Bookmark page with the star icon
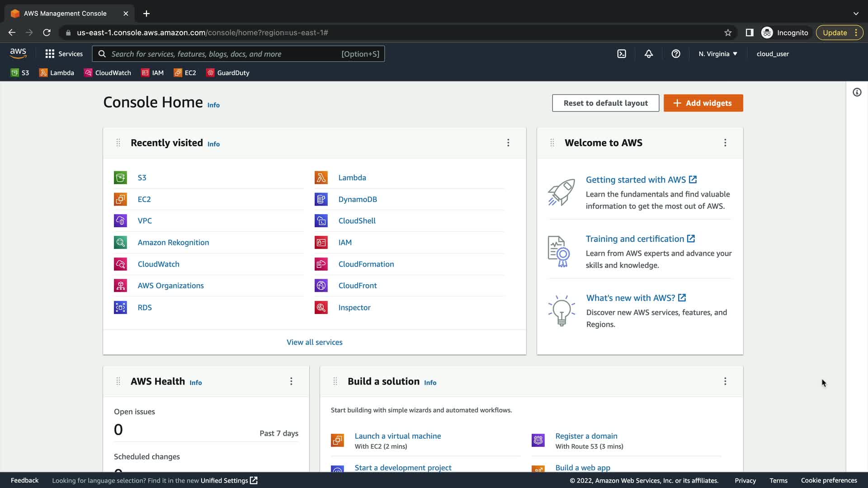This screenshot has width=868, height=488. (728, 33)
